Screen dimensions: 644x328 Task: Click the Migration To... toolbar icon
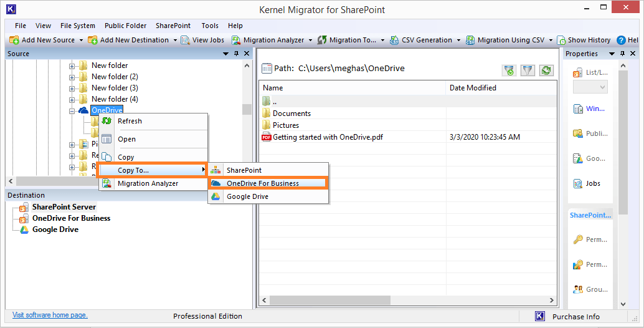click(323, 41)
